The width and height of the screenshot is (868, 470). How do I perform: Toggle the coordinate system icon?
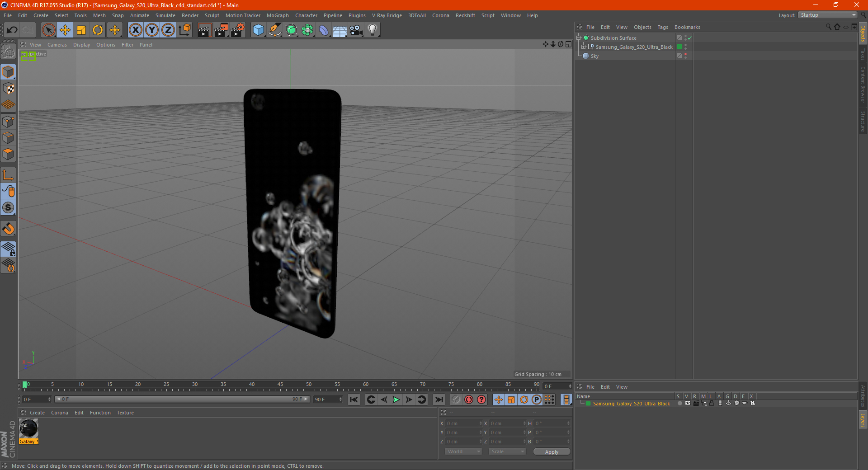click(x=184, y=30)
